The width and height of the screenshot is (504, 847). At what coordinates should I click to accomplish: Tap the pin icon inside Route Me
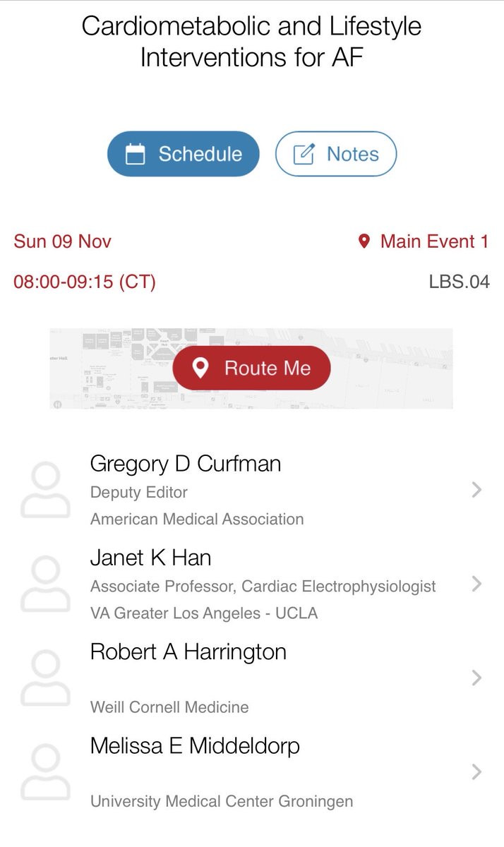pyautogui.click(x=201, y=368)
